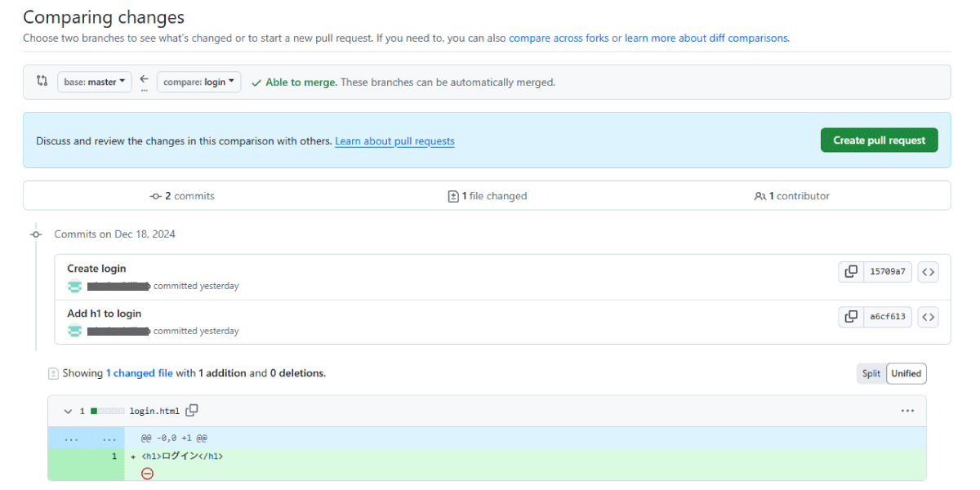Click the login.html file name
Viewport: 980px width, 490px height.
154,411
